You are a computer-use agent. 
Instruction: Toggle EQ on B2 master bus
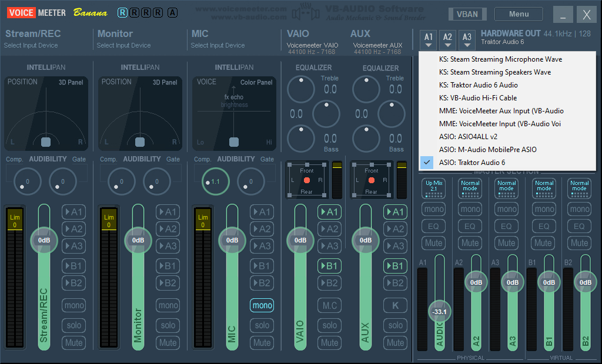pyautogui.click(x=579, y=226)
